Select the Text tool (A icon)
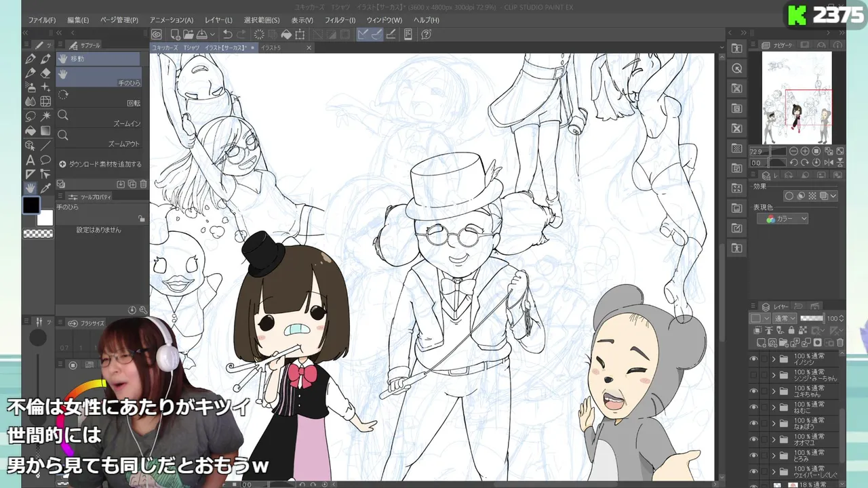This screenshot has width=868, height=488. [x=31, y=161]
